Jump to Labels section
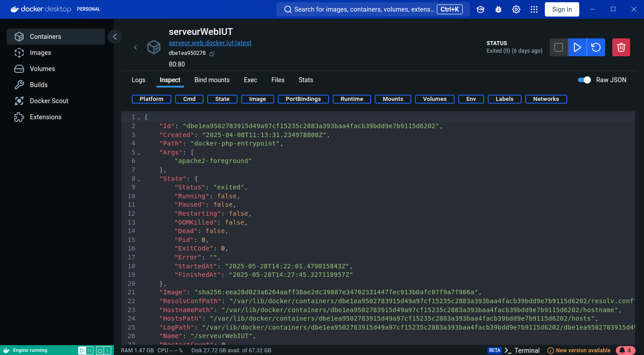The image size is (644, 355). (x=505, y=99)
